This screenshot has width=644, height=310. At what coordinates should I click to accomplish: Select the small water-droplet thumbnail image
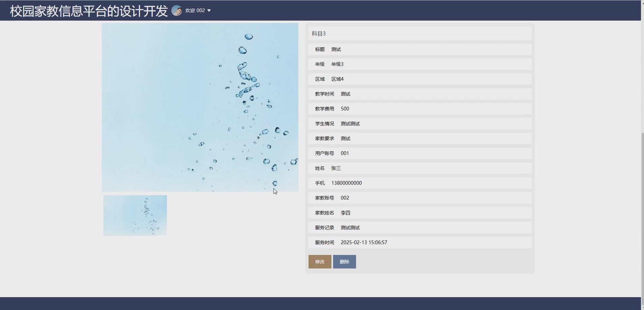pos(135,215)
